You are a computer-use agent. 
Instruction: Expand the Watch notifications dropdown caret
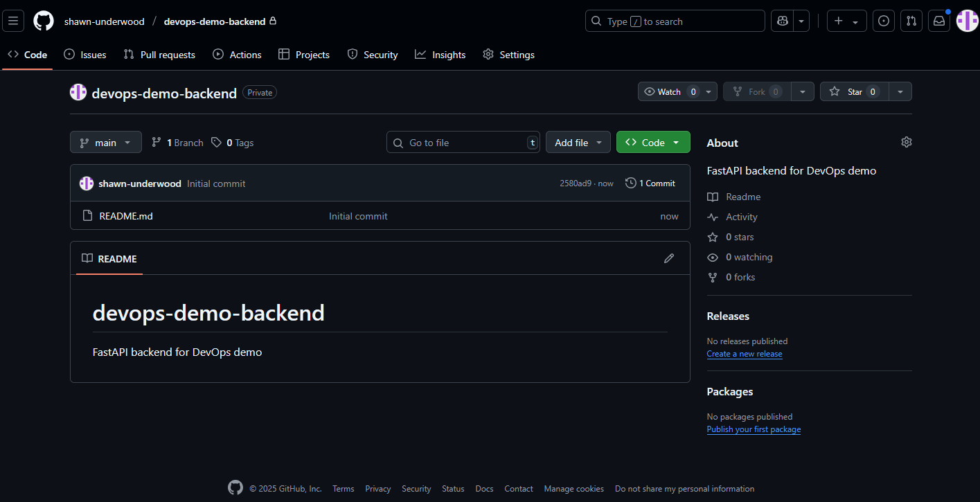(x=709, y=91)
